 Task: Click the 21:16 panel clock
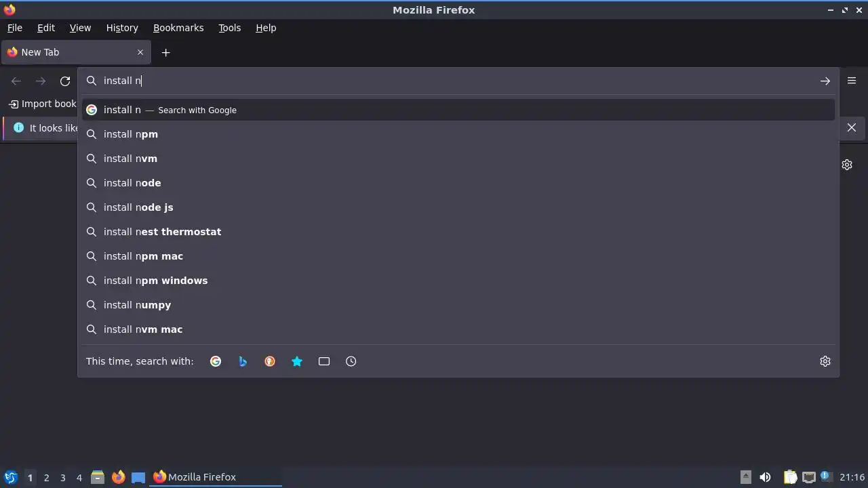(x=852, y=477)
